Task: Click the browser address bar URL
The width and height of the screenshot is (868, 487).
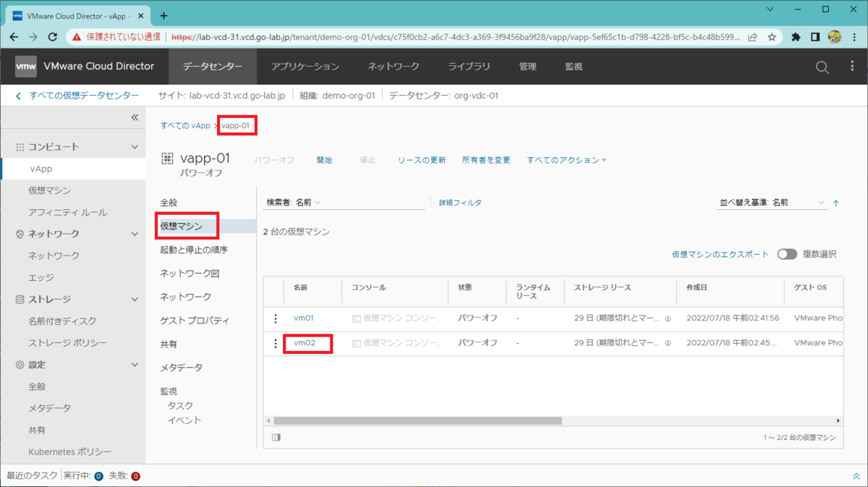Action: coord(456,37)
